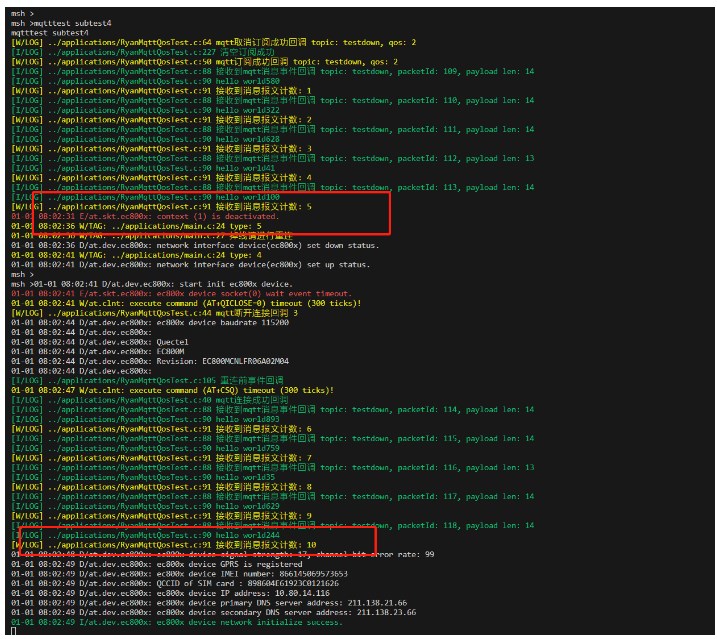Click the 'EC800M' debug line
The height and width of the screenshot is (639, 717).
[x=98, y=351]
